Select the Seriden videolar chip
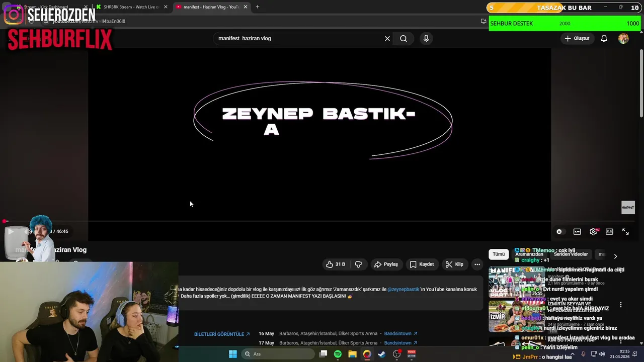This screenshot has height=362, width=644. click(571, 254)
